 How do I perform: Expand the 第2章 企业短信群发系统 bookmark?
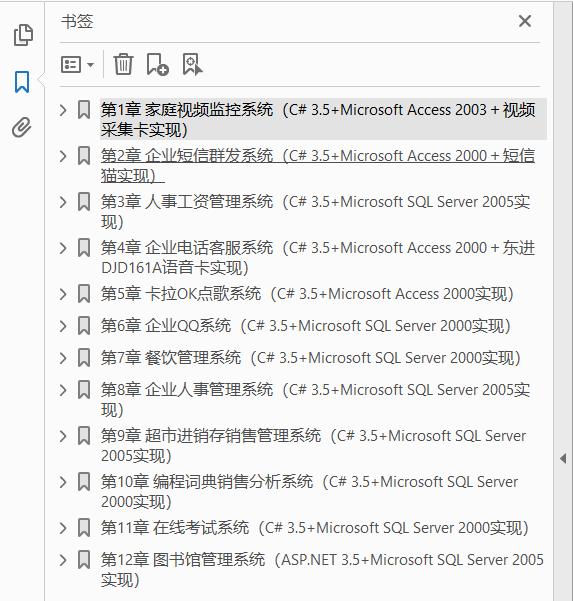pyautogui.click(x=63, y=156)
